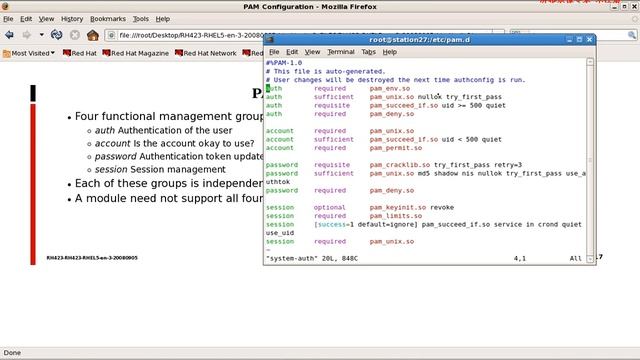
Task: Click the 'auth Authentication of the user' bullet
Action: click(163, 130)
